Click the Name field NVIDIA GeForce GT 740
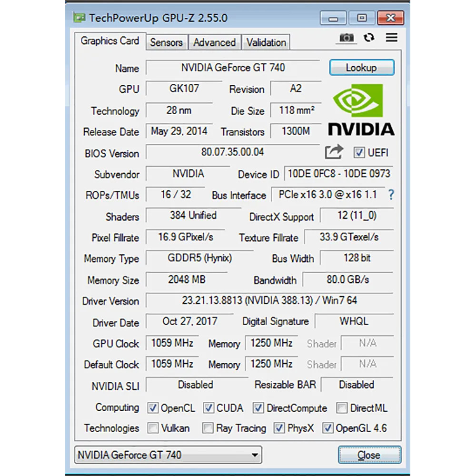 (233, 68)
